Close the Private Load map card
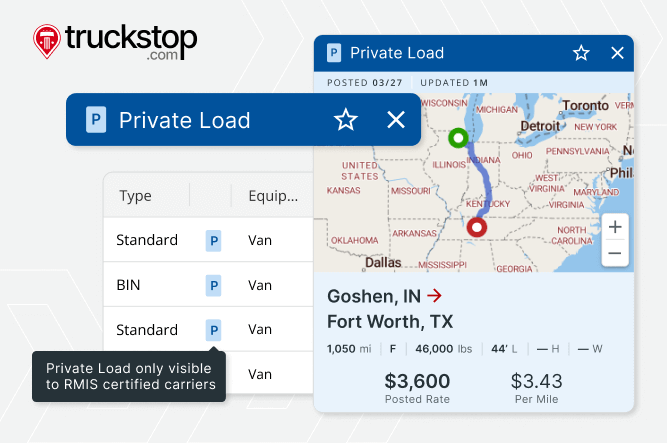Image resolution: width=667 pixels, height=443 pixels. 617,53
